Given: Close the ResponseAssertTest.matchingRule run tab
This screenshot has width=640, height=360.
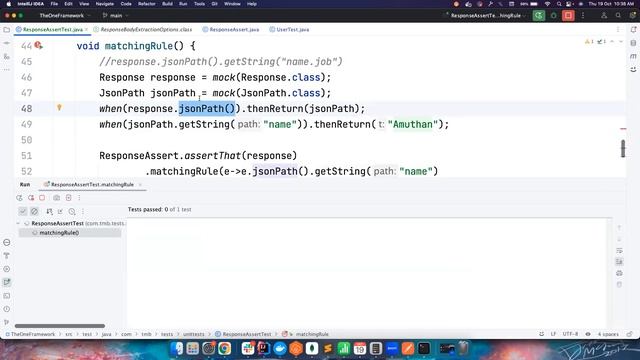Looking at the screenshot, I should pos(140,184).
